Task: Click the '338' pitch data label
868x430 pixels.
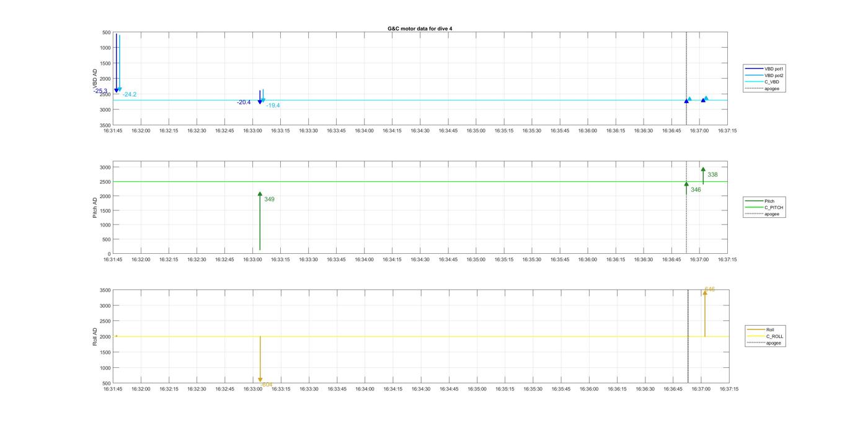Action: coord(712,175)
